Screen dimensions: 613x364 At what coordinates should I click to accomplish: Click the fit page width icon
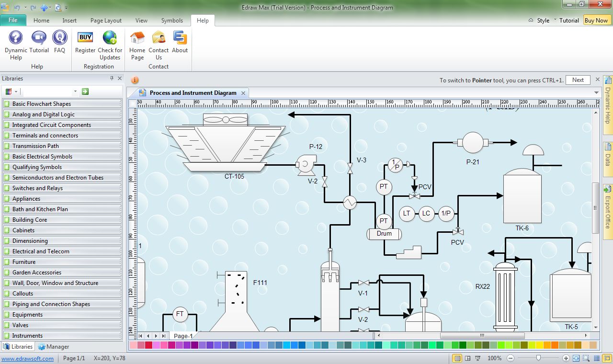click(576, 358)
